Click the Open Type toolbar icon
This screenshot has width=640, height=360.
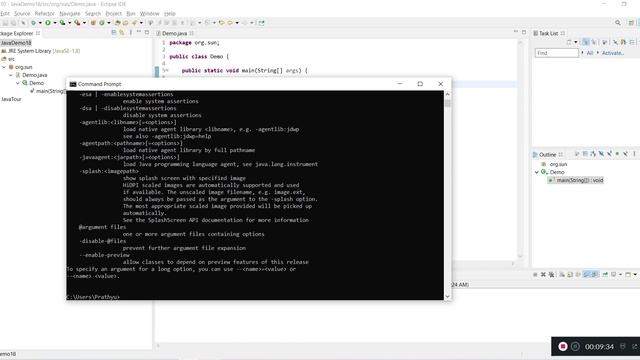(x=118, y=23)
